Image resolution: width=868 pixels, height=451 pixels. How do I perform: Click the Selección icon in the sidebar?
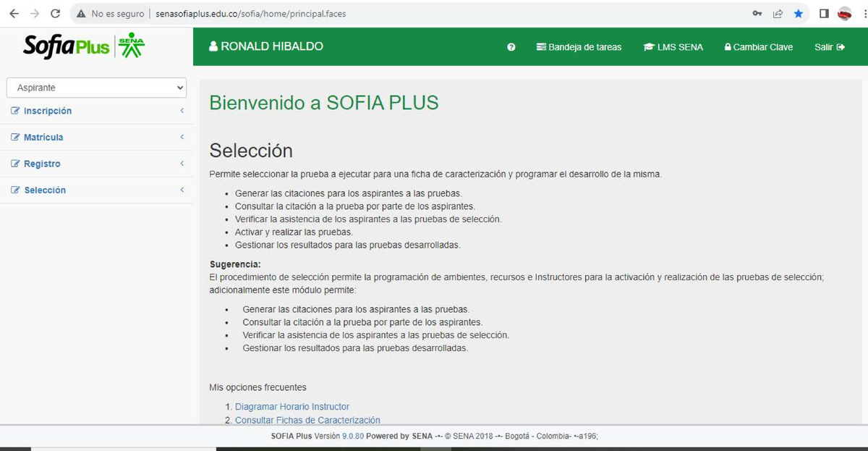click(14, 190)
